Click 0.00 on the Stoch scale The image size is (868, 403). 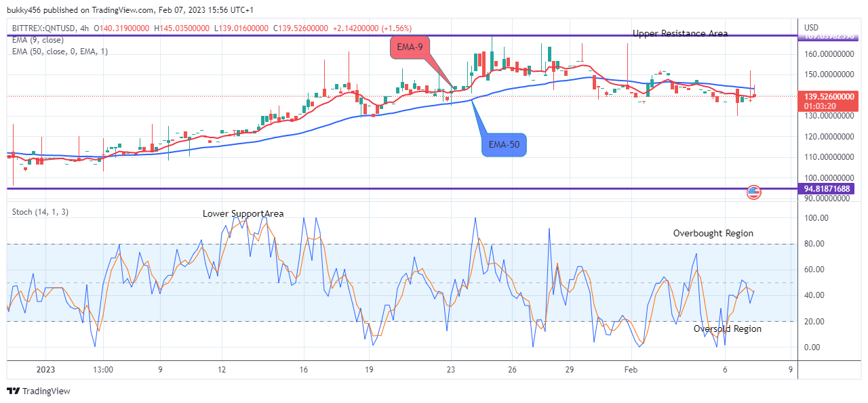pos(812,347)
